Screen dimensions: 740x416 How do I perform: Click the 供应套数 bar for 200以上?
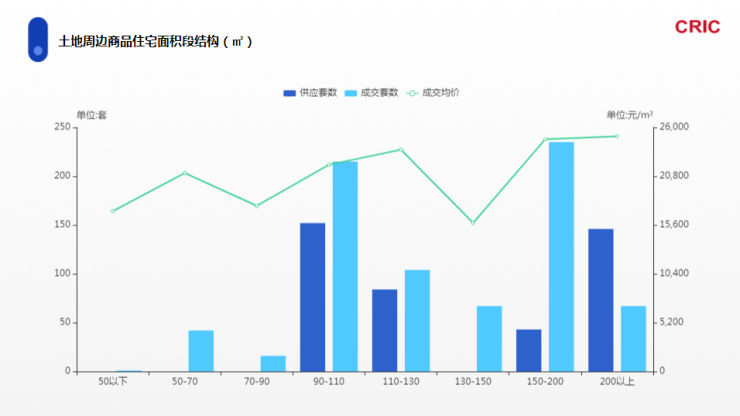pos(601,300)
